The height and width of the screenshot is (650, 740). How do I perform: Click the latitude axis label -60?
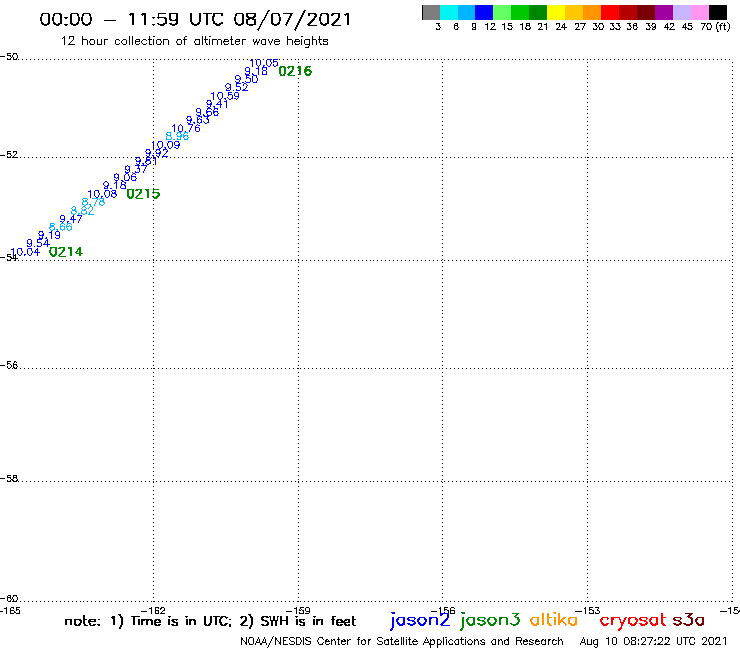tap(9, 599)
